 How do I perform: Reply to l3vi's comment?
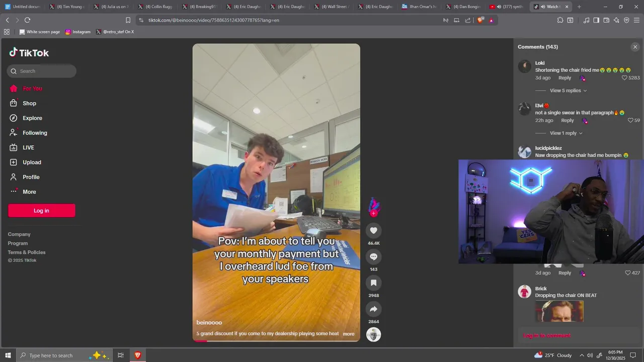pos(567,121)
